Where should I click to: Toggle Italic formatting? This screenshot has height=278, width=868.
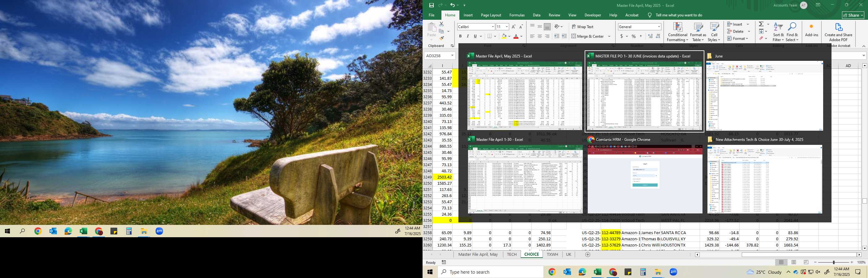[468, 36]
